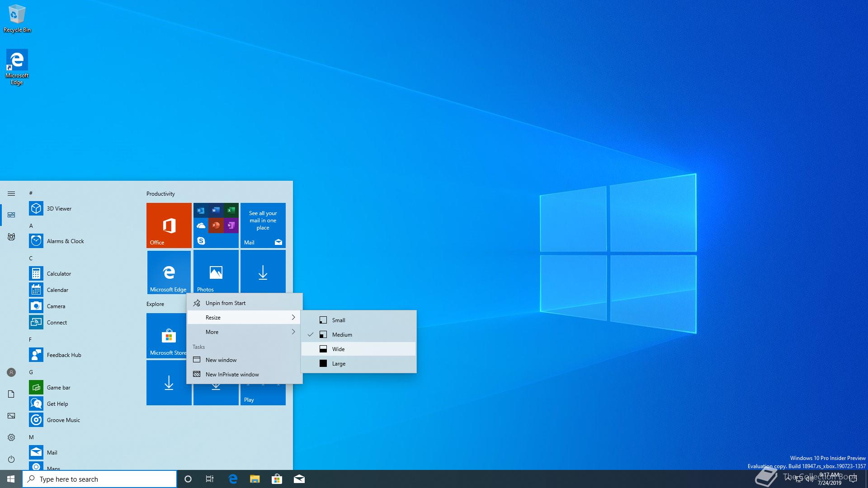The image size is (868, 488).
Task: Click the Explore group header
Action: coord(155,304)
